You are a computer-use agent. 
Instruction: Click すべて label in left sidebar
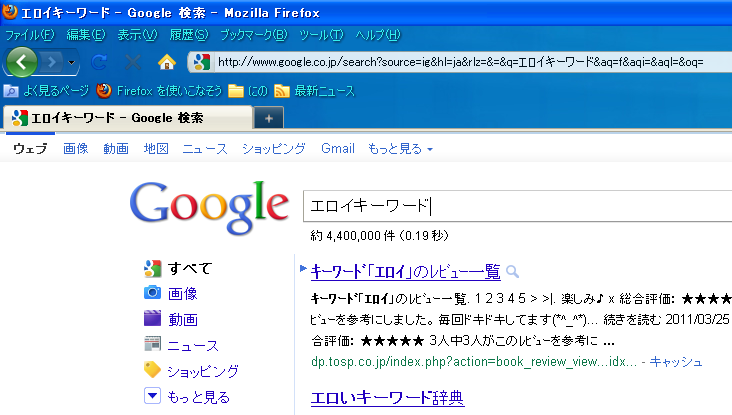(x=190, y=268)
